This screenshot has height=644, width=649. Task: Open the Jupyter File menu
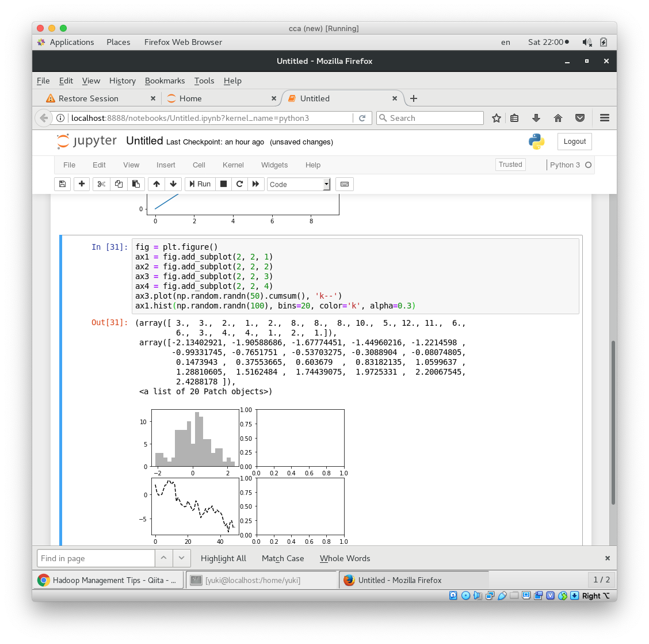pos(69,165)
